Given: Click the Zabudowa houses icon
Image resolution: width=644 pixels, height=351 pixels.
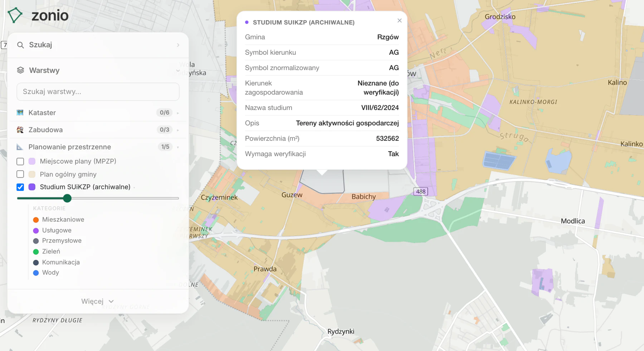Looking at the screenshot, I should 20,130.
